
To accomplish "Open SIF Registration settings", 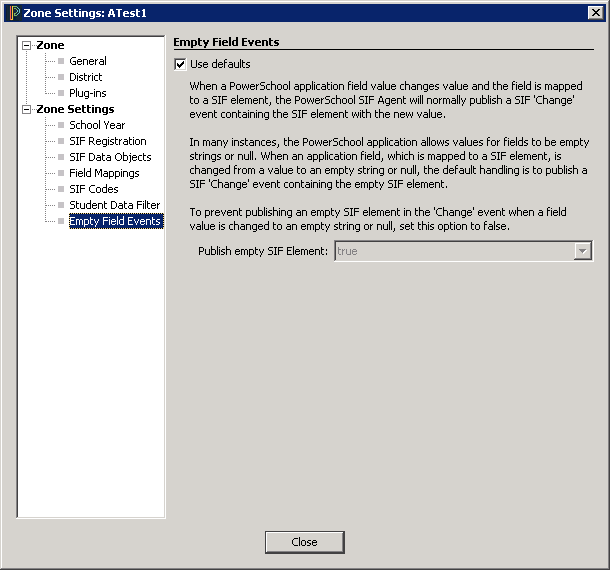I will click(107, 141).
